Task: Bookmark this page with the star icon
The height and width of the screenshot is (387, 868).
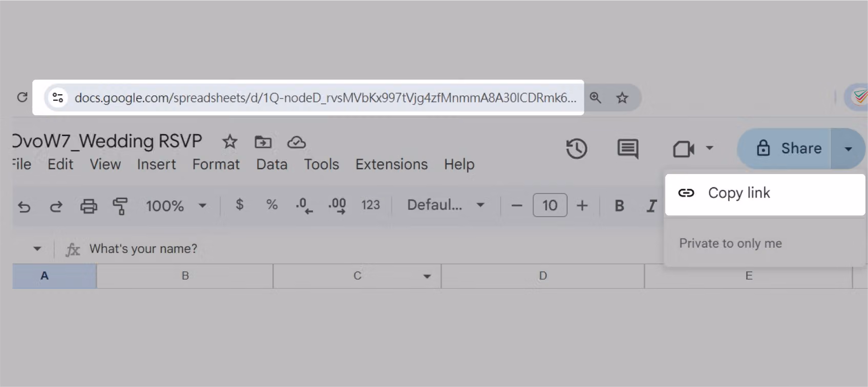Action: pos(622,97)
